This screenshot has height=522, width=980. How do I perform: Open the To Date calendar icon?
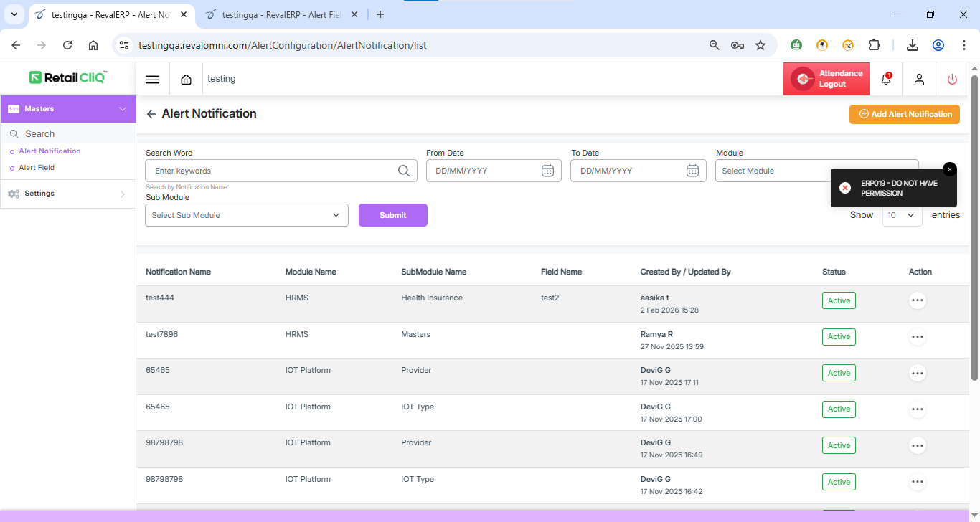coord(692,171)
